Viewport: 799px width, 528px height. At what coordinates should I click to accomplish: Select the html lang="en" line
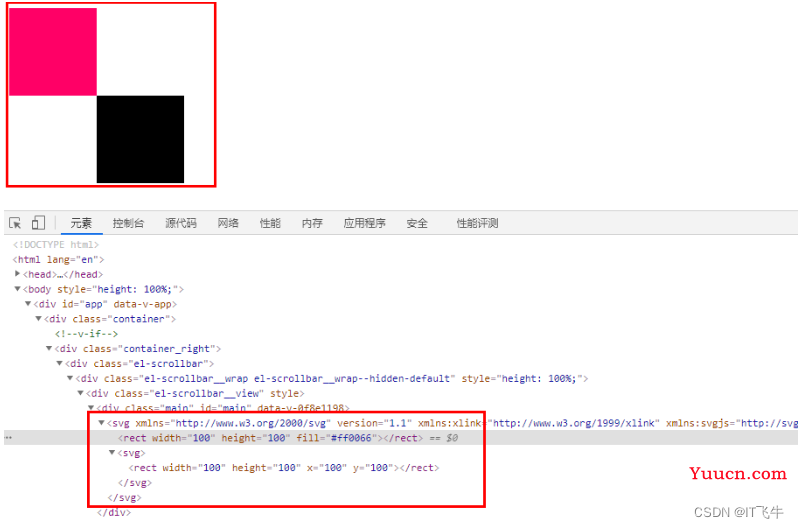[58, 259]
